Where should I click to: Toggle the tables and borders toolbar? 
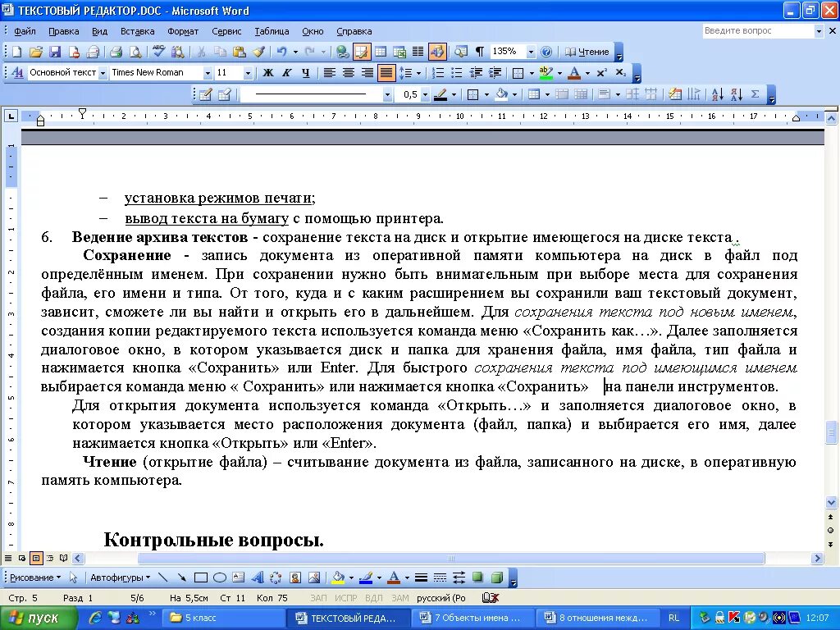[362, 52]
